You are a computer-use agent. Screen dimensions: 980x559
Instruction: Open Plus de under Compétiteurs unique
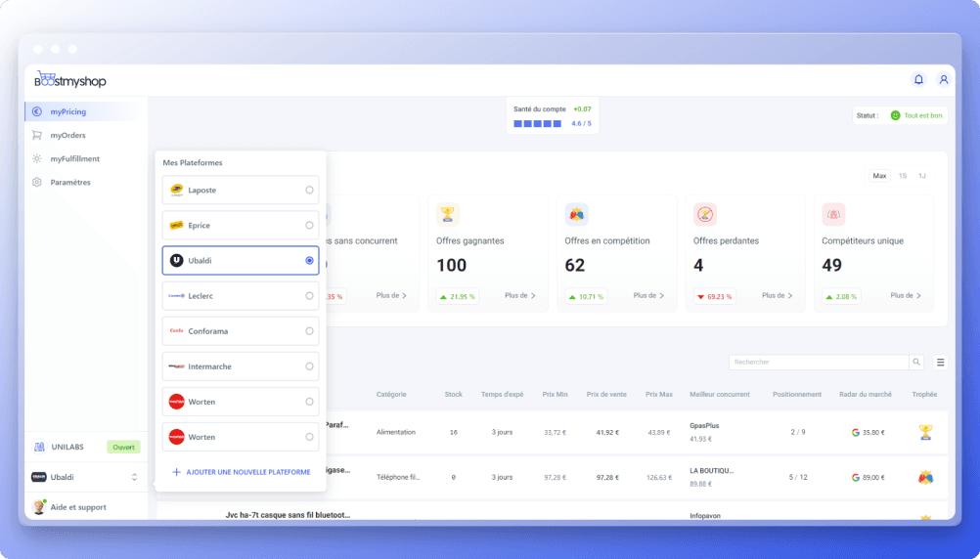tap(906, 295)
